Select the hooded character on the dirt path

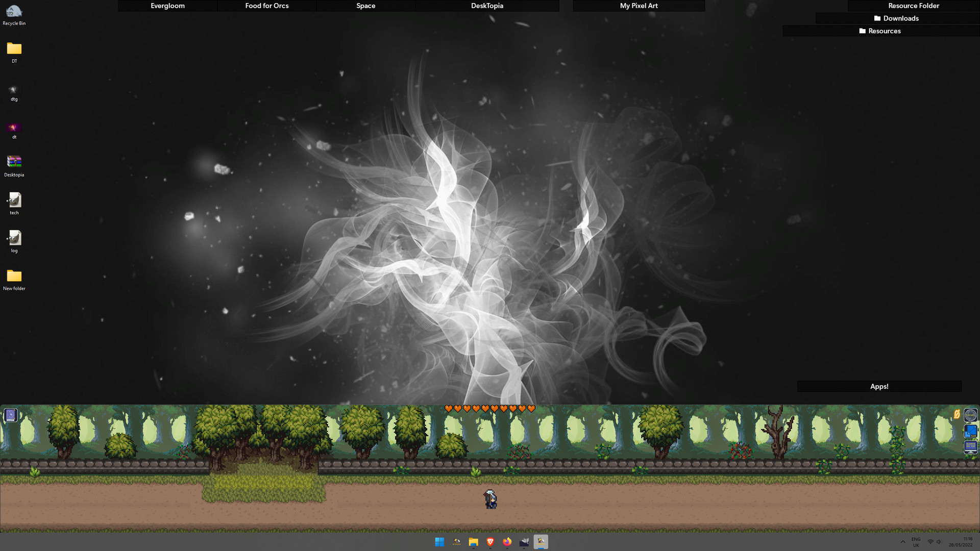click(491, 499)
